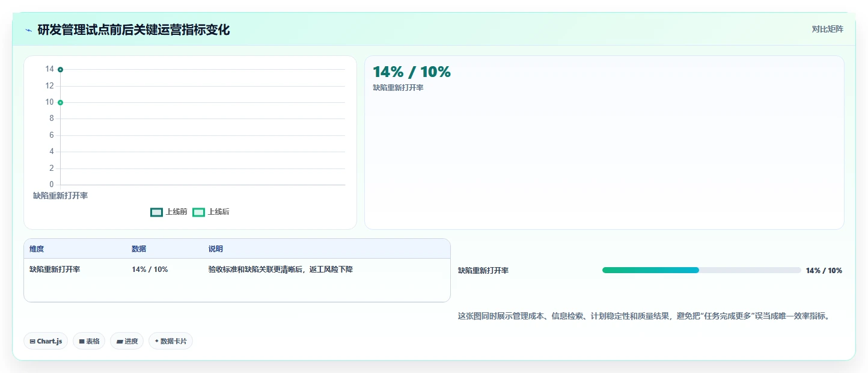Screen dimensions: 868x373
Task: Click the icon inside Chart.js chip
Action: 32,341
